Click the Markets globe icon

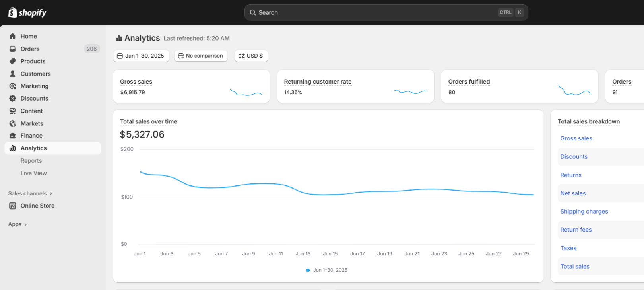click(x=13, y=123)
